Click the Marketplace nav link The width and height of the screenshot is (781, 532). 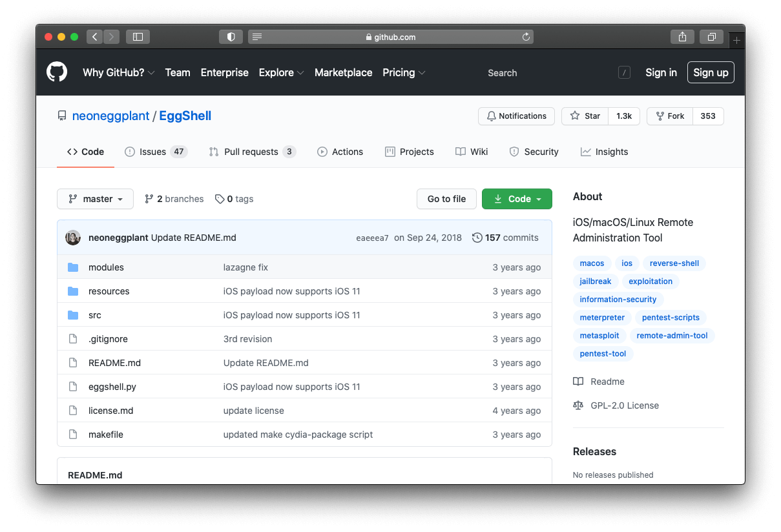[x=344, y=72]
